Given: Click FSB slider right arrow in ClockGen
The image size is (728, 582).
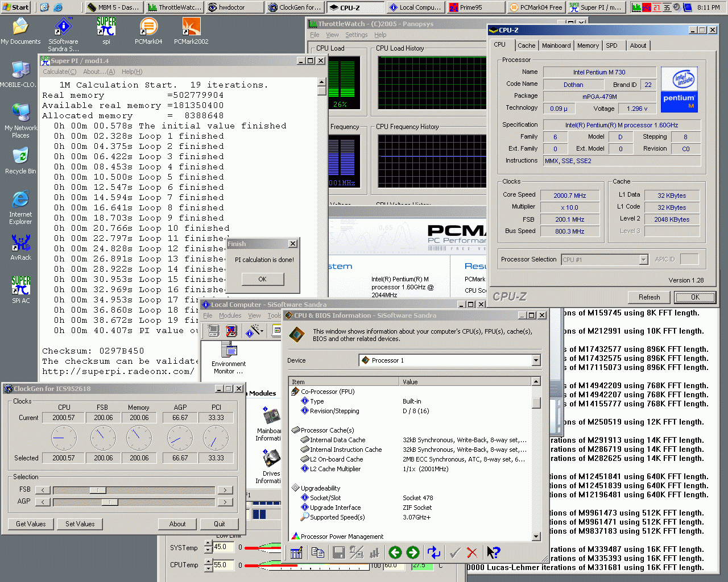Looking at the screenshot, I should pyautogui.click(x=225, y=490).
